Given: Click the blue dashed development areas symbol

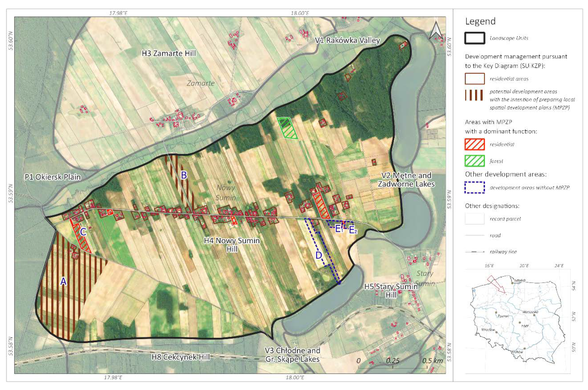Looking at the screenshot, I should (x=475, y=188).
